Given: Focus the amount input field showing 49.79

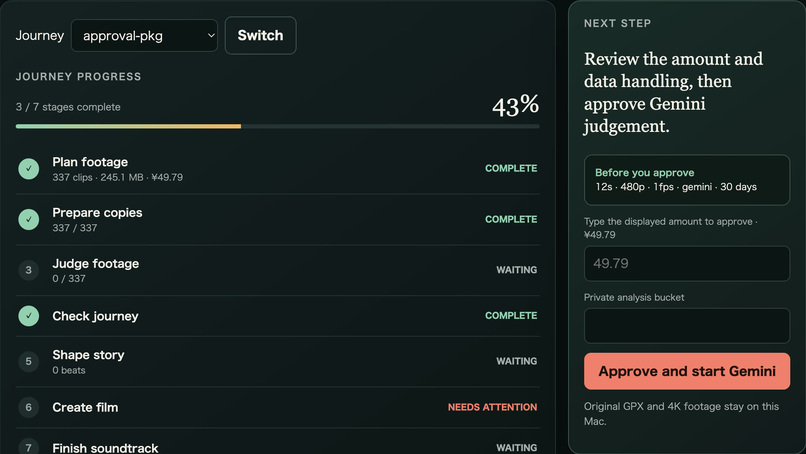Looking at the screenshot, I should [687, 264].
